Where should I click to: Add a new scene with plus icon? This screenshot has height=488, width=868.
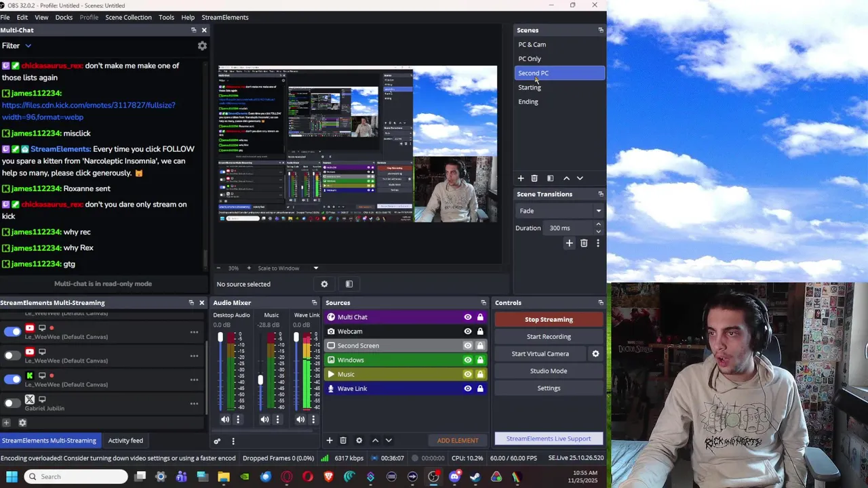click(521, 178)
